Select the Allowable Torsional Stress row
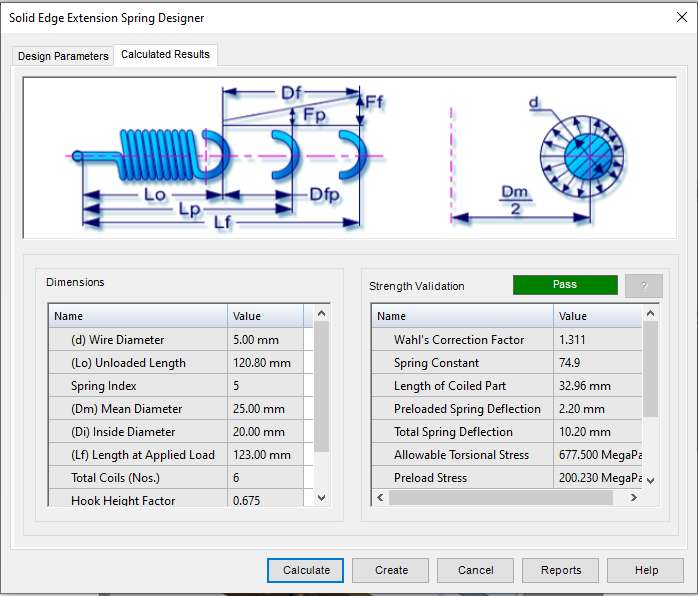The width and height of the screenshot is (698, 596). pyautogui.click(x=507, y=455)
